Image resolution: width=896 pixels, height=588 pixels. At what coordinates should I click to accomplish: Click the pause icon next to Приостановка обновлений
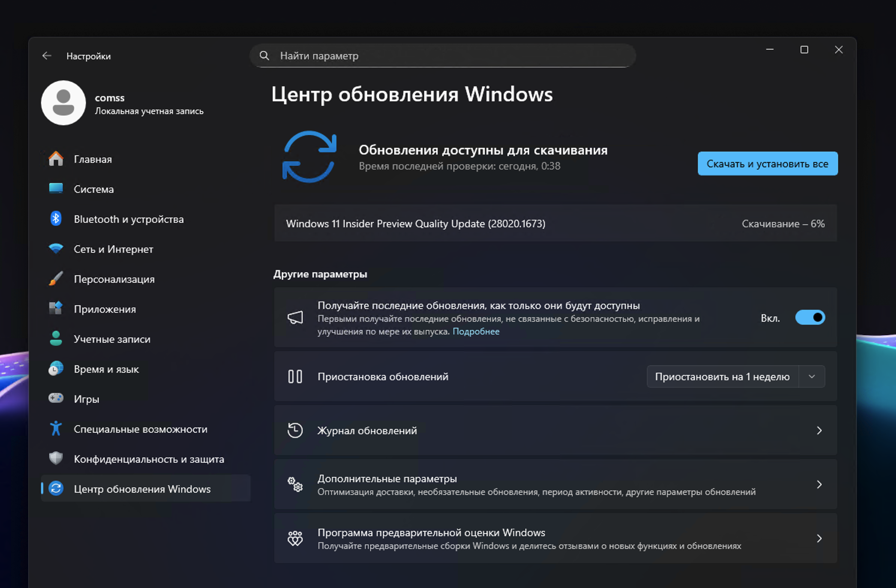point(295,376)
